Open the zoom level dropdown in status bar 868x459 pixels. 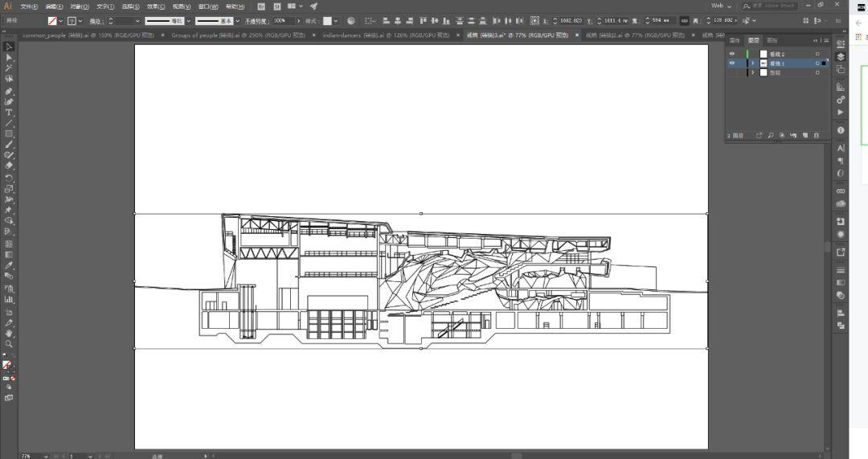click(45, 456)
